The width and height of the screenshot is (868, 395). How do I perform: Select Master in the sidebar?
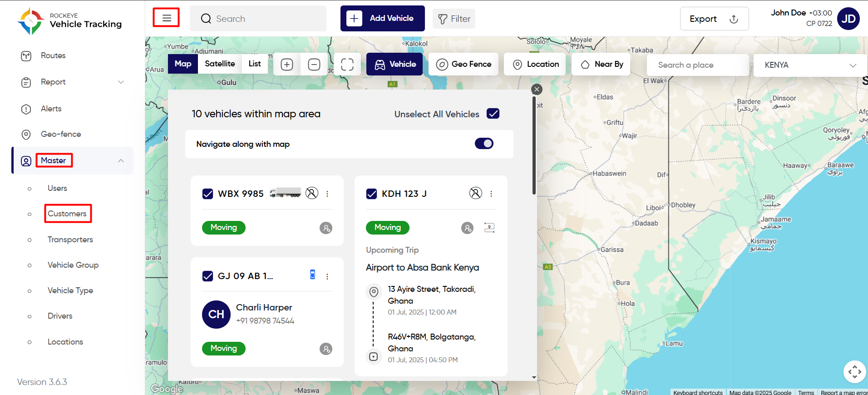[54, 160]
